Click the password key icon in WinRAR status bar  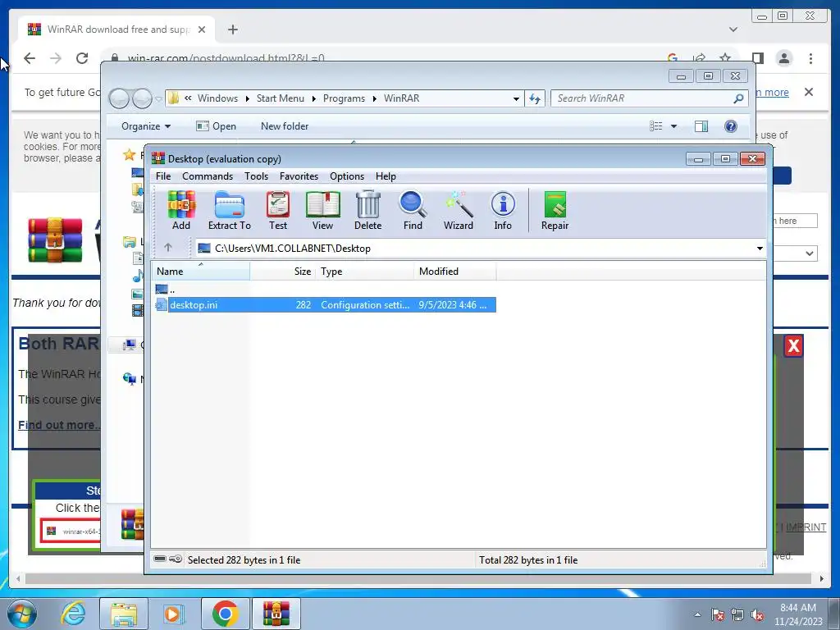(x=176, y=559)
